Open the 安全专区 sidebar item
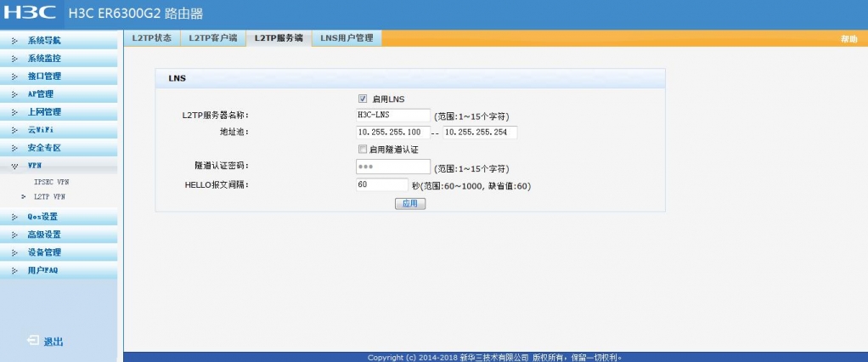The width and height of the screenshot is (868, 362). pos(59,148)
